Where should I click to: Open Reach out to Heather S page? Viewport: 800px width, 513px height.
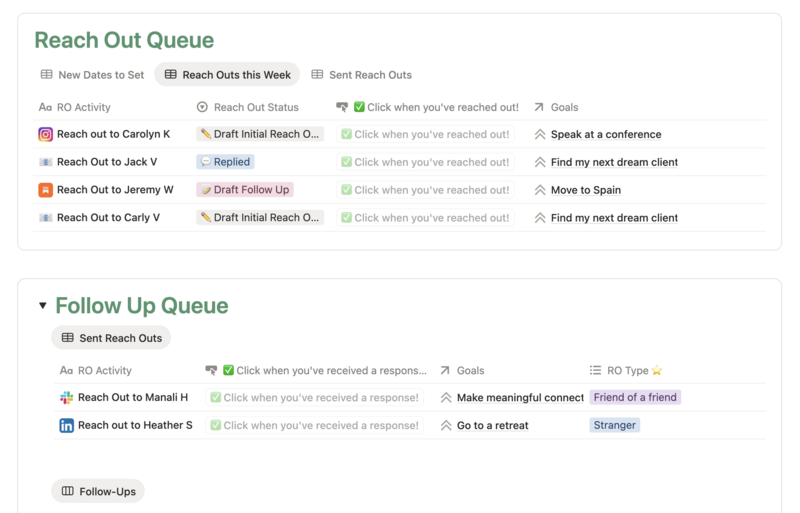135,425
